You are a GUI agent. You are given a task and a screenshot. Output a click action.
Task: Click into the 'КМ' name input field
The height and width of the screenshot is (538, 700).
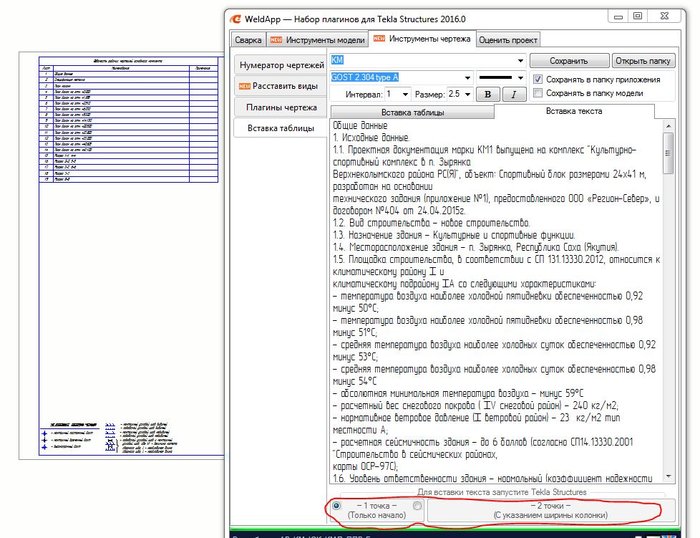423,60
